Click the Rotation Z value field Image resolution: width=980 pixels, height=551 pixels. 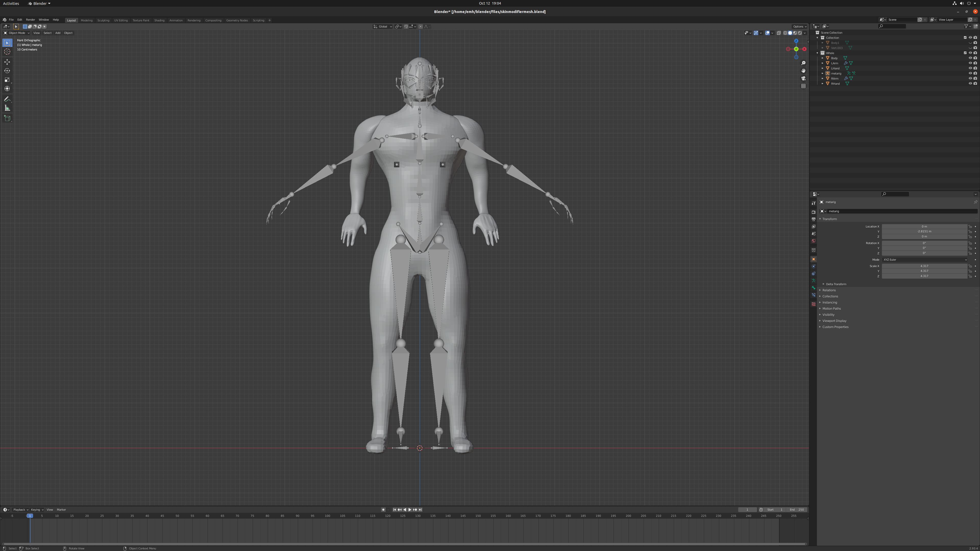click(924, 253)
